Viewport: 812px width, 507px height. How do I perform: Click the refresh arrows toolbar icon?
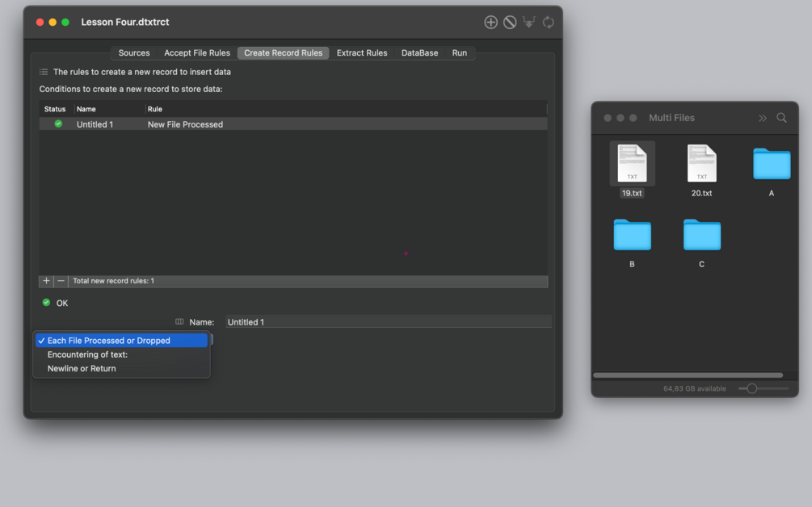click(548, 23)
